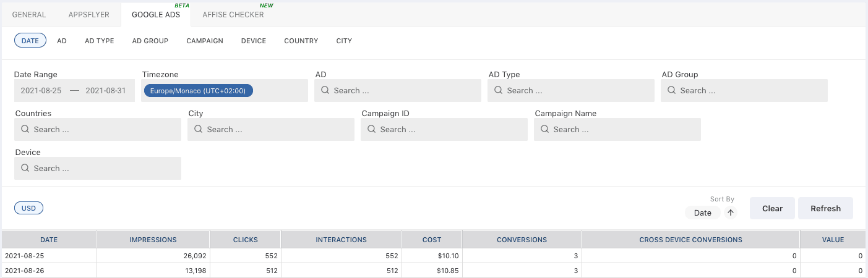Open the City search dropdown
868x278 pixels.
click(271, 129)
